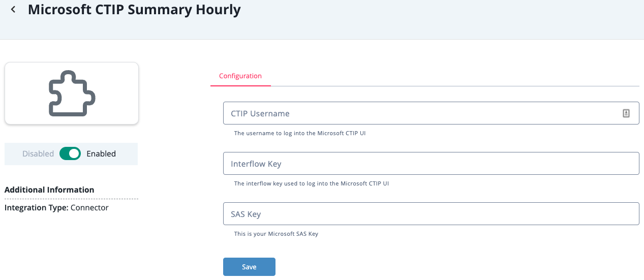Click 'This is your Microsoft SAS Key' text
This screenshot has height=280, width=644.
click(x=276, y=234)
